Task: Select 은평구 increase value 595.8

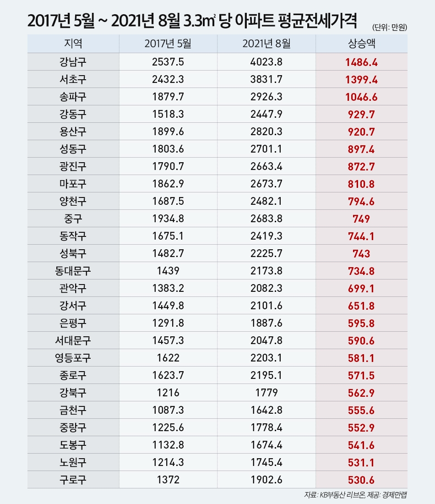Action: click(x=361, y=323)
